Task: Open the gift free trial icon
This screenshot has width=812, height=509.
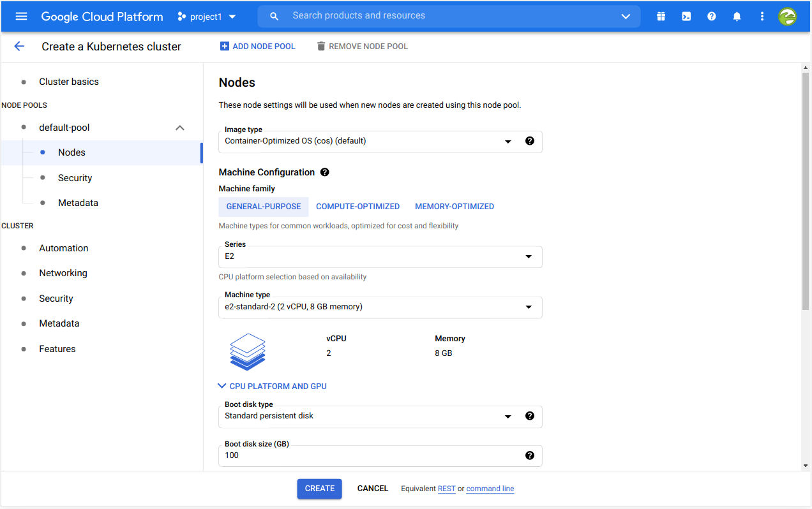Action: [661, 17]
